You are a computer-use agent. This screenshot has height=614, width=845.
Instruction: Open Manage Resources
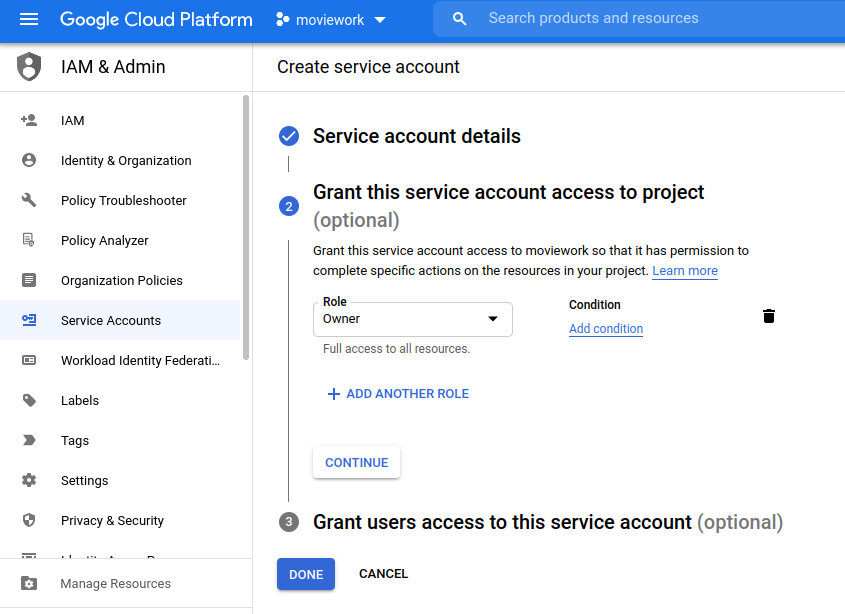pyautogui.click(x=126, y=583)
